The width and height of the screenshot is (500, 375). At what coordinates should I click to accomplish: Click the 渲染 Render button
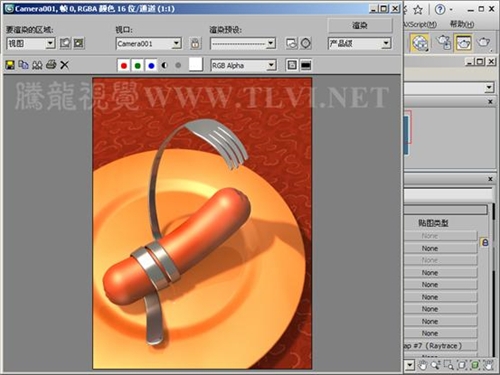pyautogui.click(x=360, y=25)
